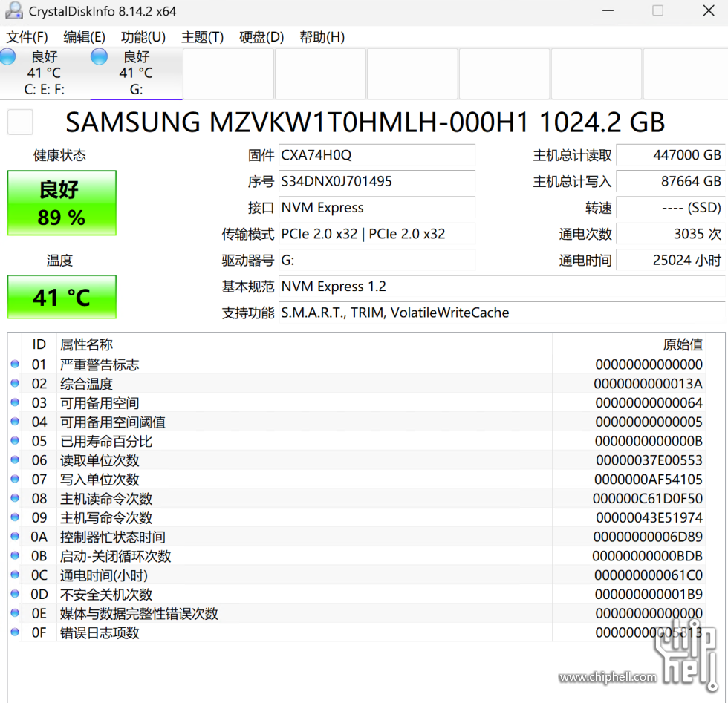Click the status dot for attribute 0A 控制器忙状态时间
This screenshot has width=728, height=703.
(x=15, y=537)
